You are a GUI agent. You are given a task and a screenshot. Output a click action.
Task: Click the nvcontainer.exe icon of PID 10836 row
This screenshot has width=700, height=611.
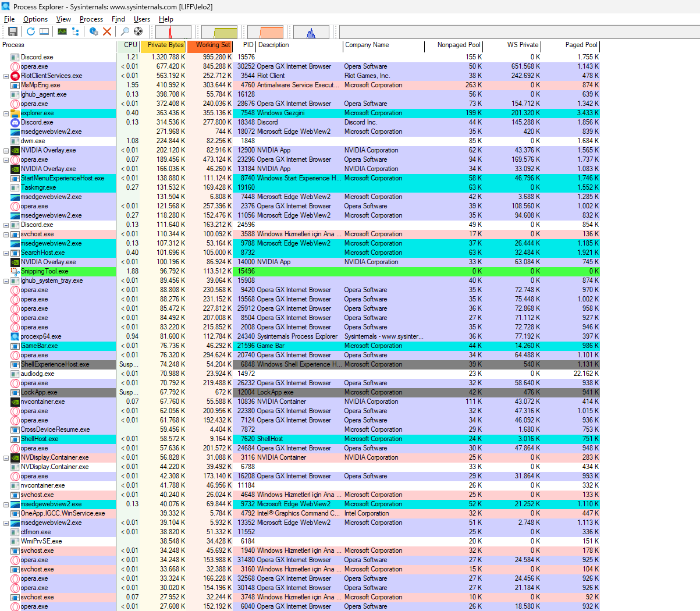15,402
